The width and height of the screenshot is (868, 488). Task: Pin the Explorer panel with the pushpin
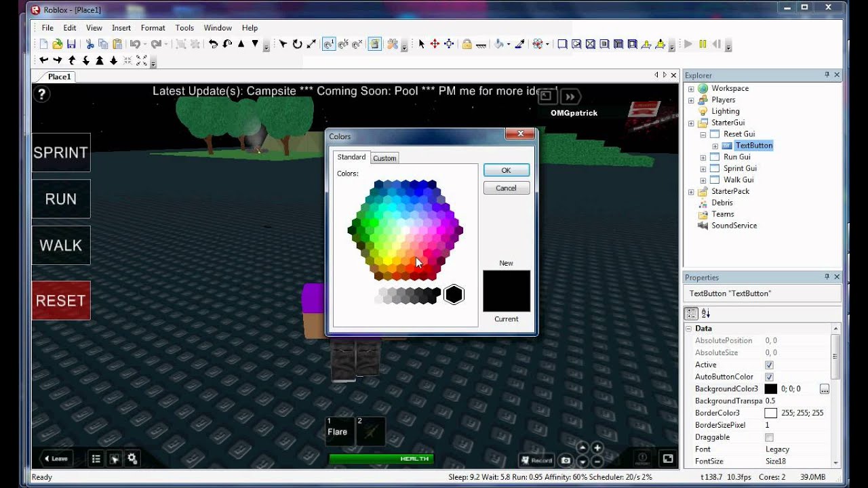[827, 75]
